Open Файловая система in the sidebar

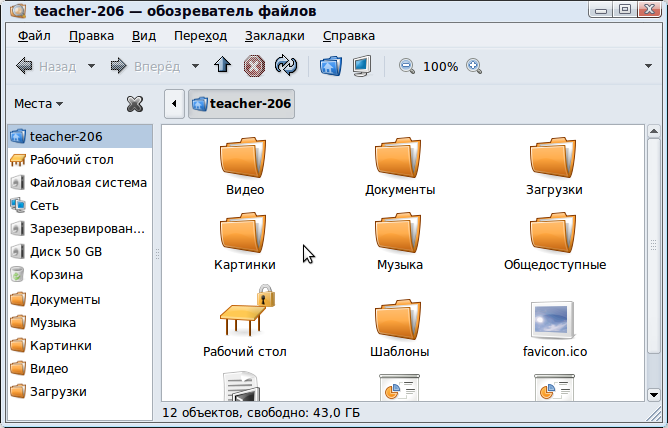pos(80,183)
